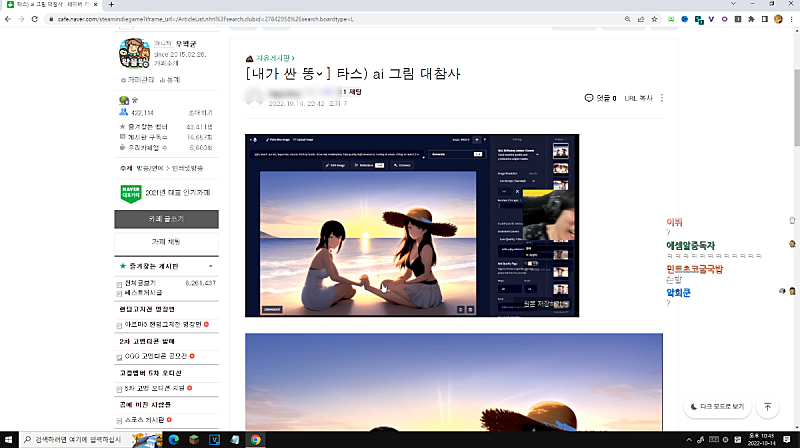Click the 초대하기 invite link
The height and width of the screenshot is (448, 800).
click(x=201, y=113)
